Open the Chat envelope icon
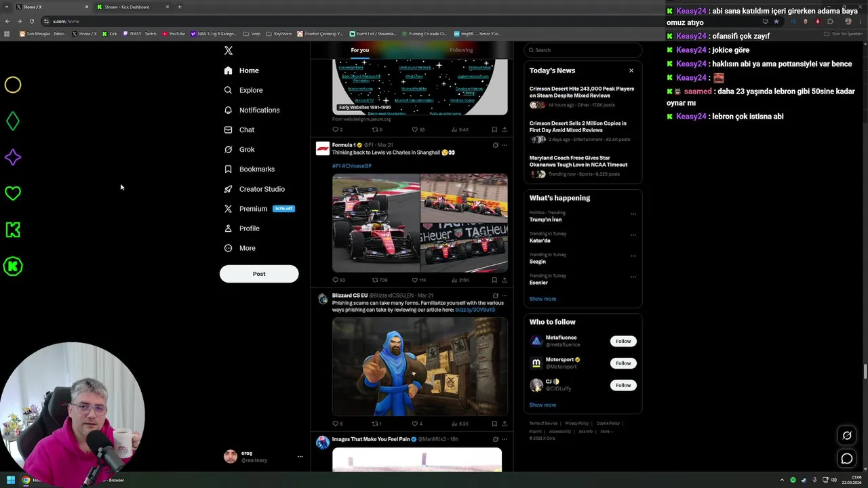The height and width of the screenshot is (488, 868). coord(228,129)
